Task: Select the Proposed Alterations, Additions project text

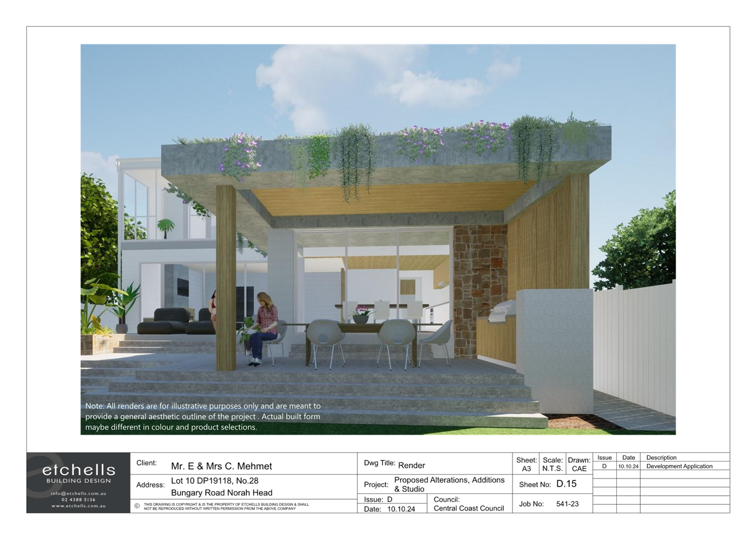Action: [449, 480]
